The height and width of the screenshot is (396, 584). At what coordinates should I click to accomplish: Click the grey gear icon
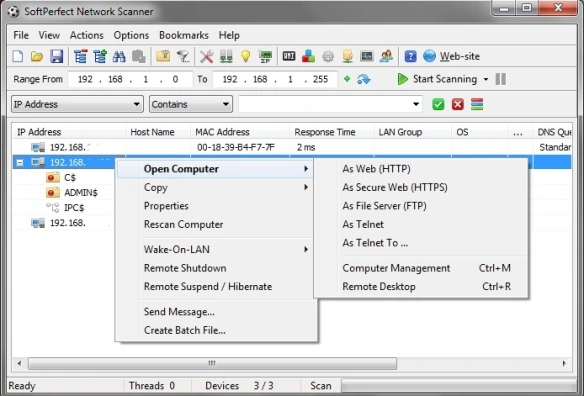328,56
